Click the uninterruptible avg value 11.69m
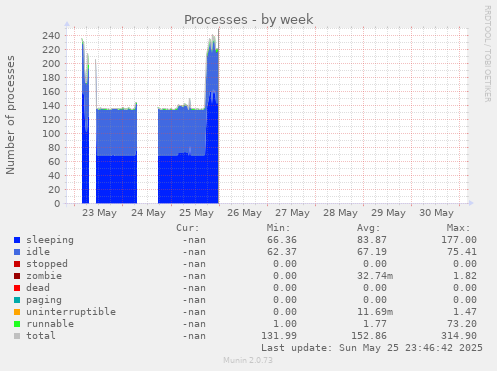The width and height of the screenshot is (497, 371). [375, 312]
